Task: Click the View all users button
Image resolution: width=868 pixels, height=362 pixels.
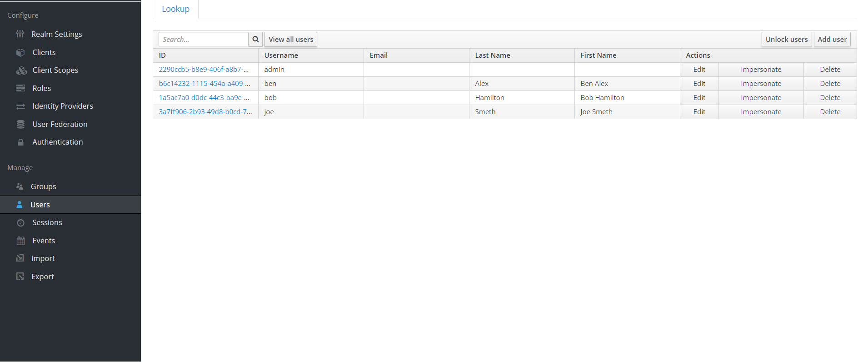Action: (x=290, y=39)
